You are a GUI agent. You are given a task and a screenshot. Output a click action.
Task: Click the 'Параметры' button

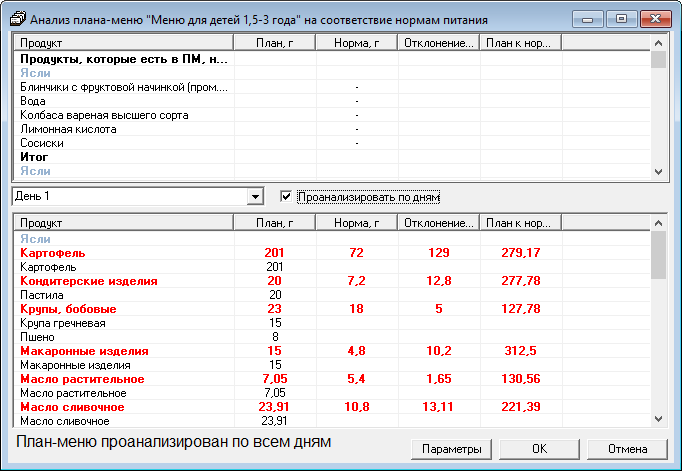coord(452,448)
